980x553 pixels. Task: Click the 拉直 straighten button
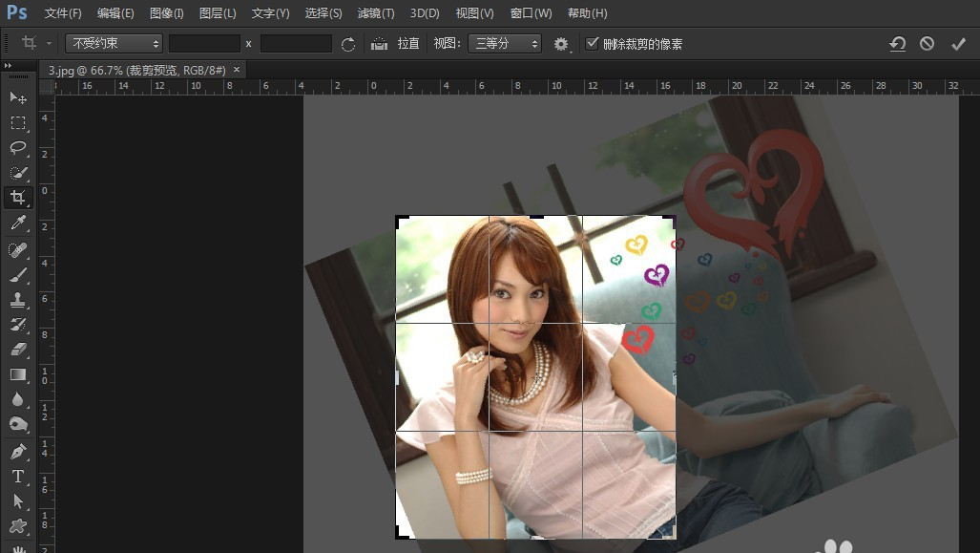coord(408,44)
